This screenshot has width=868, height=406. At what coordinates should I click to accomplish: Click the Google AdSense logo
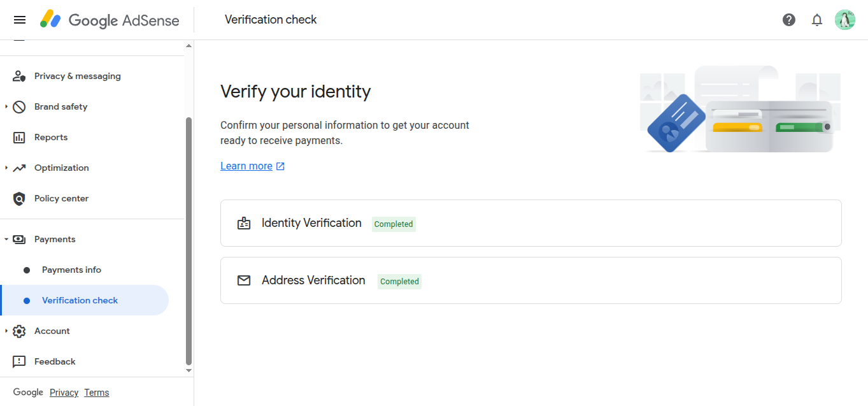click(x=110, y=20)
